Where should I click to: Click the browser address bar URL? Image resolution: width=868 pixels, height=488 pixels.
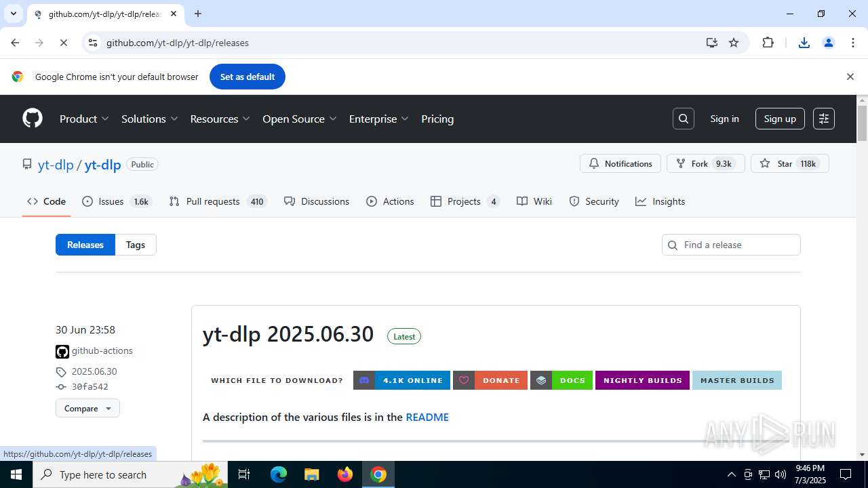pos(178,43)
